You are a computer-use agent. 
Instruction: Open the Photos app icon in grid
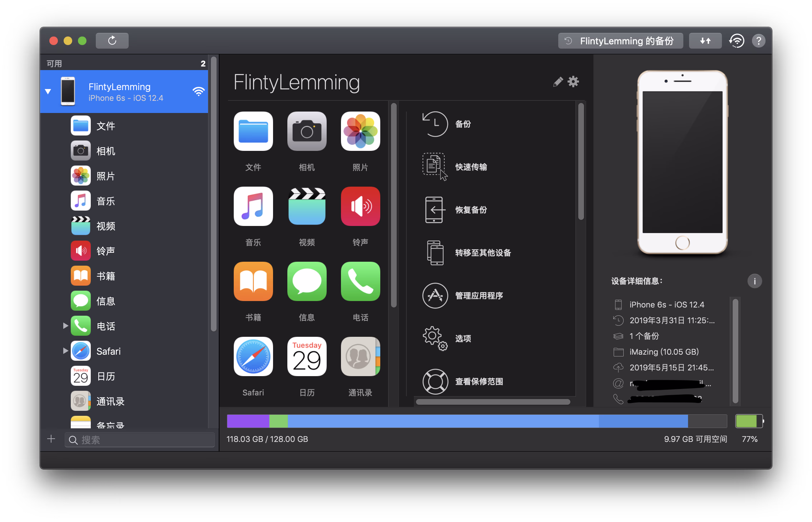point(360,131)
